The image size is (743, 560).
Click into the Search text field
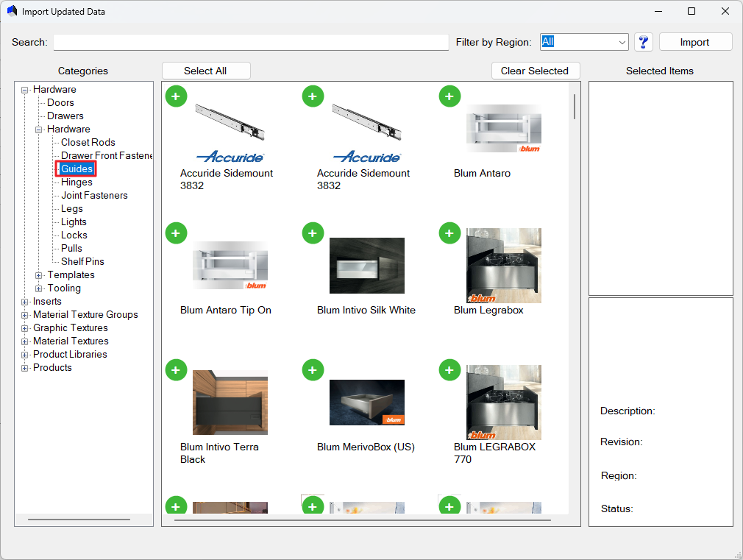[251, 42]
